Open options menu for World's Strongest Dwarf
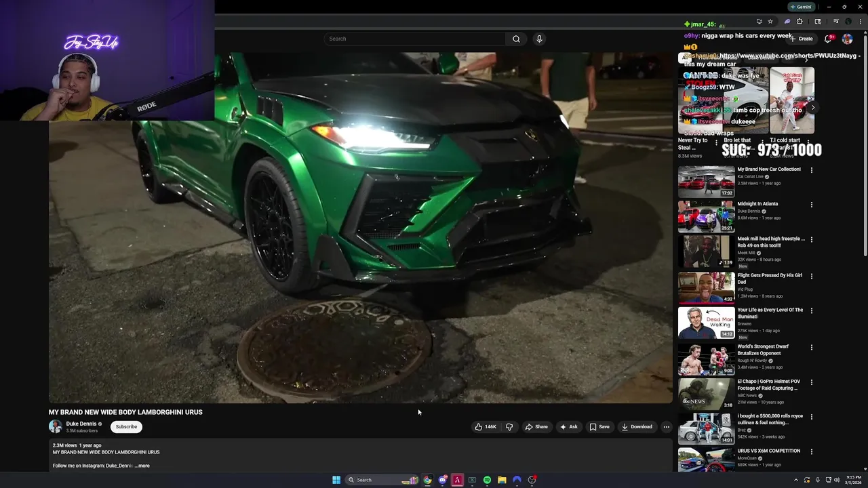868x488 pixels. pos(811,347)
